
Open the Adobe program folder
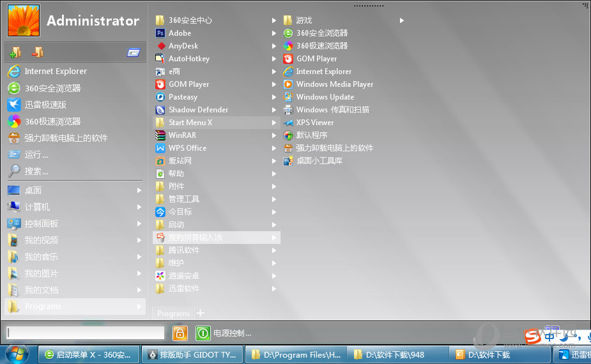[x=217, y=33]
